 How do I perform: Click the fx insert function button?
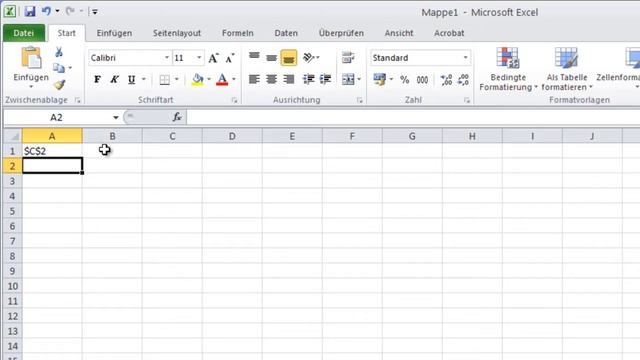pyautogui.click(x=177, y=118)
